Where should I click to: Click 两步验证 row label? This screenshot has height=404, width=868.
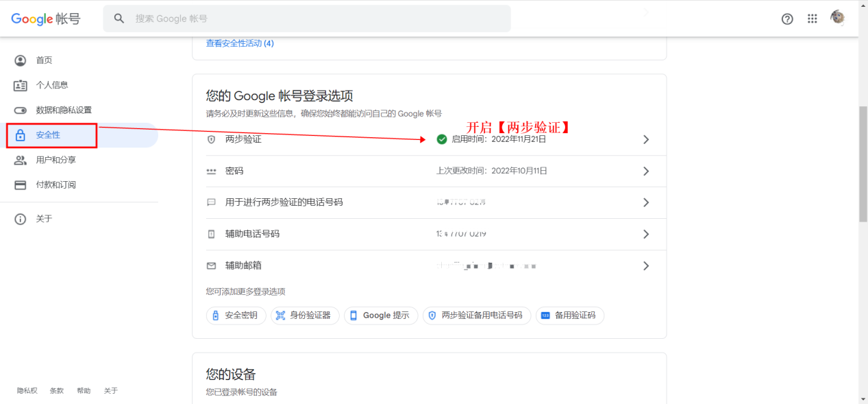pos(243,139)
